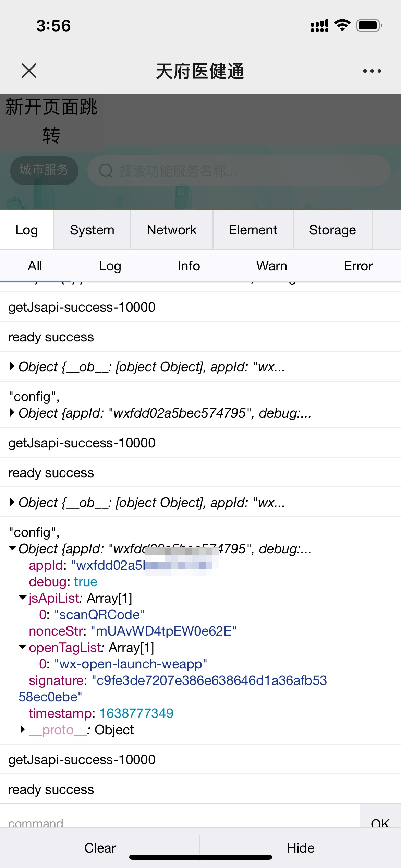401x868 pixels.
Task: Tap the search magnifier icon
Action: [106, 170]
